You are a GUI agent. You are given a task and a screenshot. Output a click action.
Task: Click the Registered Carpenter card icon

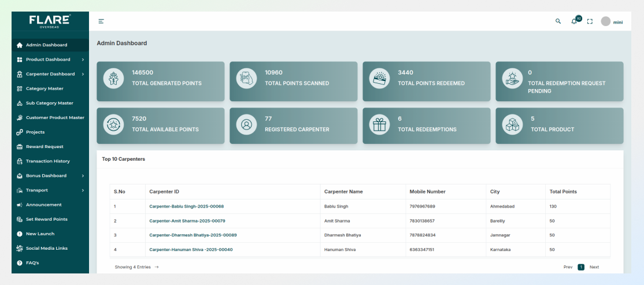(246, 124)
